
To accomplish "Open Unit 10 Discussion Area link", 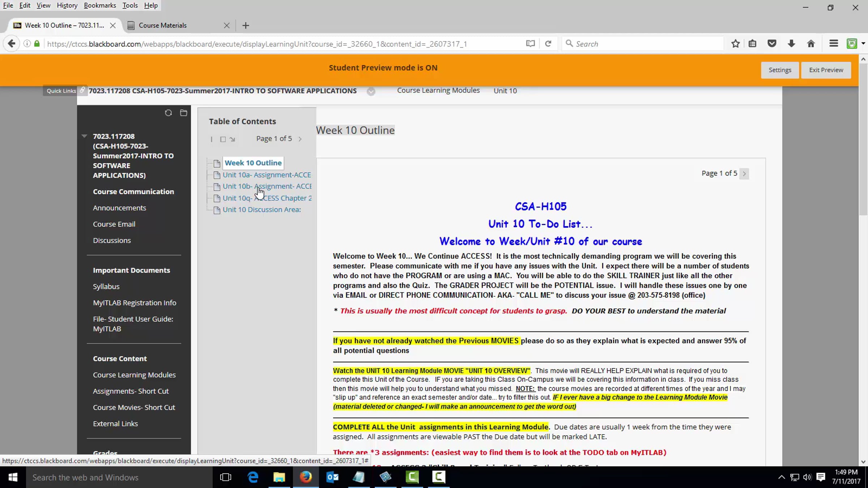I will [x=261, y=210].
